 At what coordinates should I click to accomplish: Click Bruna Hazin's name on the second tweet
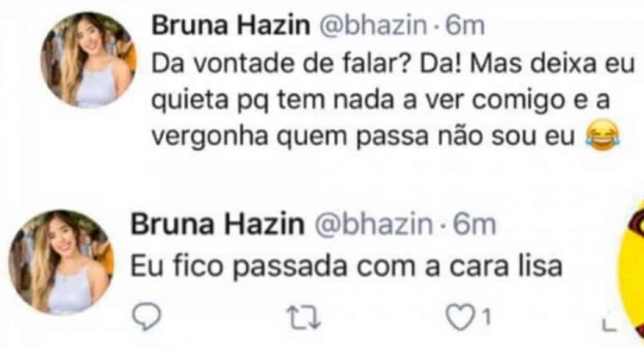pos(217,225)
